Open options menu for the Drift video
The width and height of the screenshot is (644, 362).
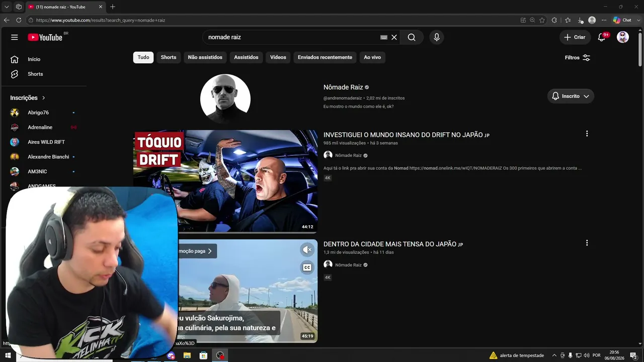tap(587, 134)
